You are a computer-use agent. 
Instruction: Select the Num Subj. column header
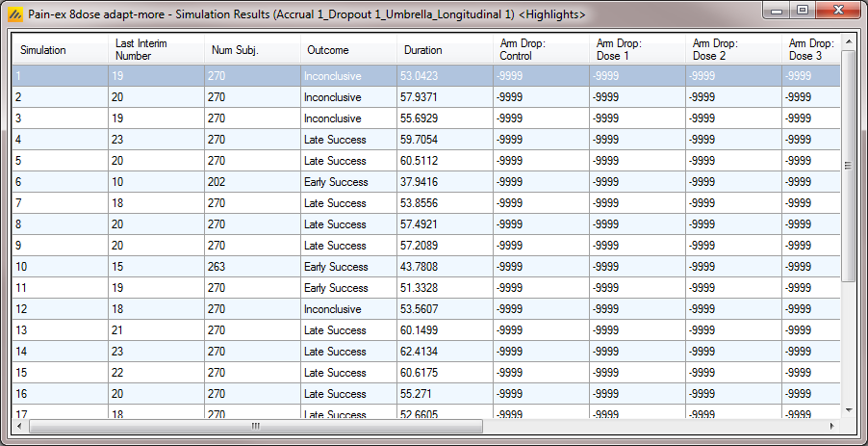252,50
